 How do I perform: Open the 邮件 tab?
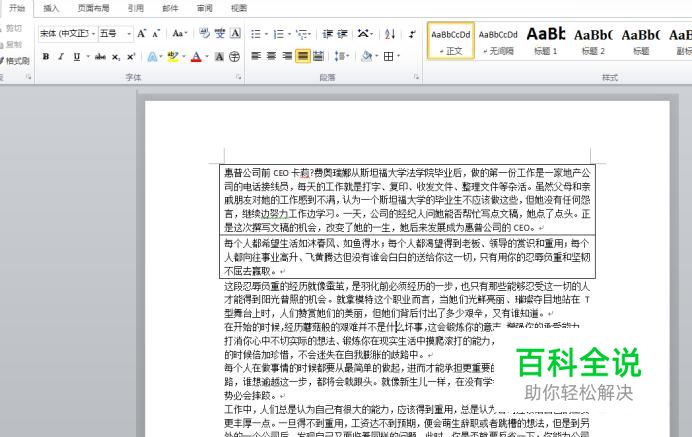[170, 8]
